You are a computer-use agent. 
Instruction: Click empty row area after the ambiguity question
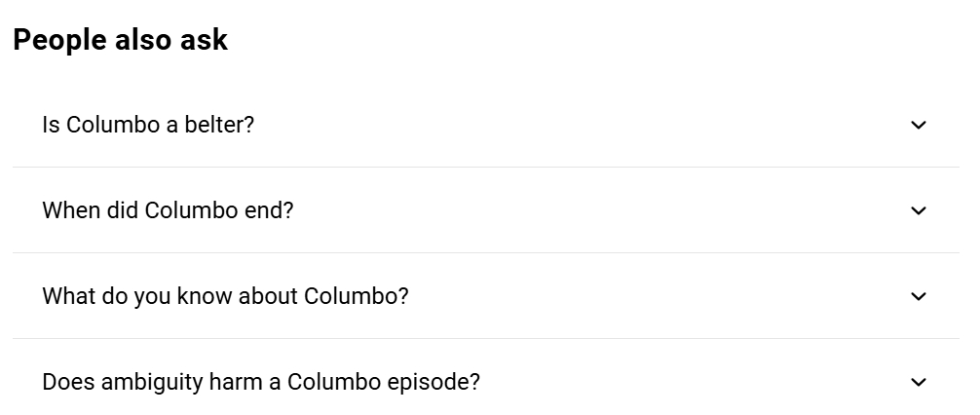pos(682,382)
